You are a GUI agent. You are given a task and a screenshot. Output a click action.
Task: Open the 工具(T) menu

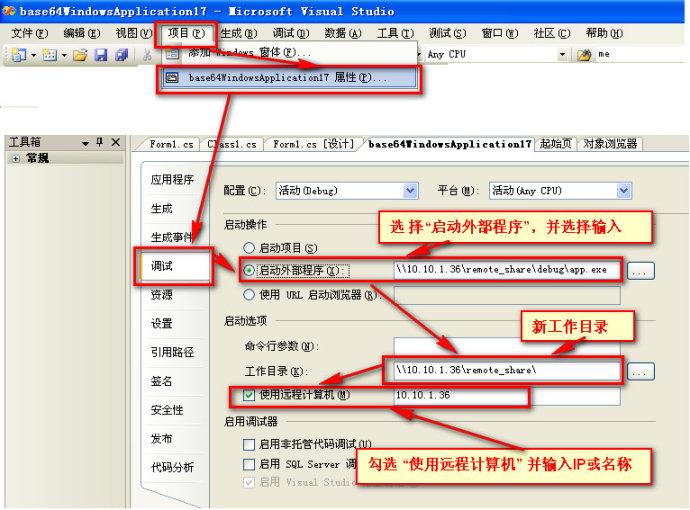(396, 33)
